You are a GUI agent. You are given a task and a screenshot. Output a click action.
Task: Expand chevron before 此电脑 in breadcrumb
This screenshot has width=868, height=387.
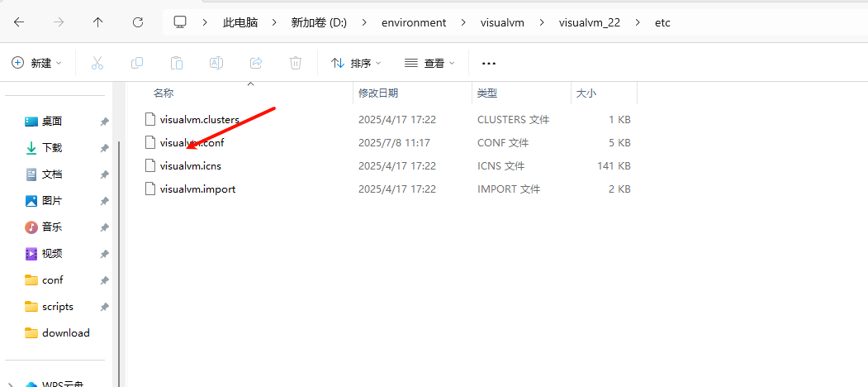(x=206, y=22)
